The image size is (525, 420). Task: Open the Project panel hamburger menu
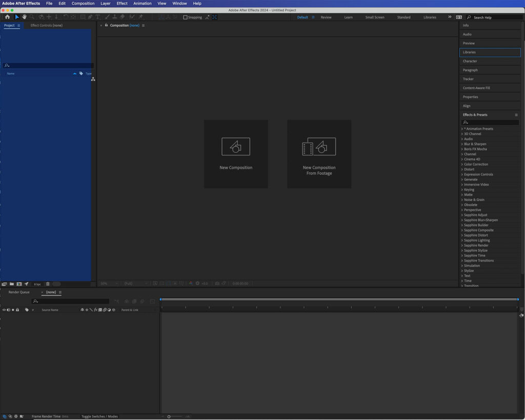click(19, 26)
